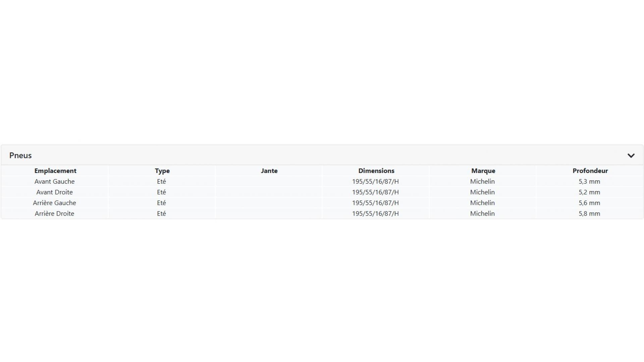This screenshot has width=644, height=362.
Task: Click Eté type in Avant Droite row
Action: click(161, 192)
